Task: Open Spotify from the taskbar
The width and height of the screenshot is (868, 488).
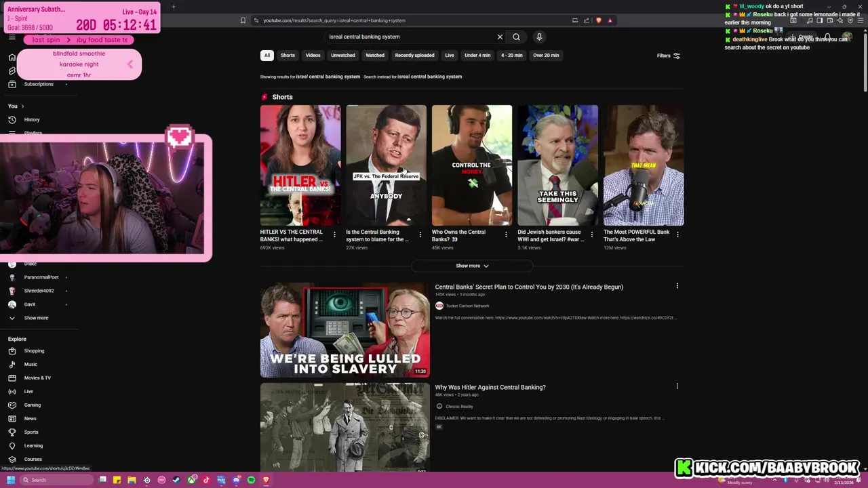Action: click(x=251, y=480)
